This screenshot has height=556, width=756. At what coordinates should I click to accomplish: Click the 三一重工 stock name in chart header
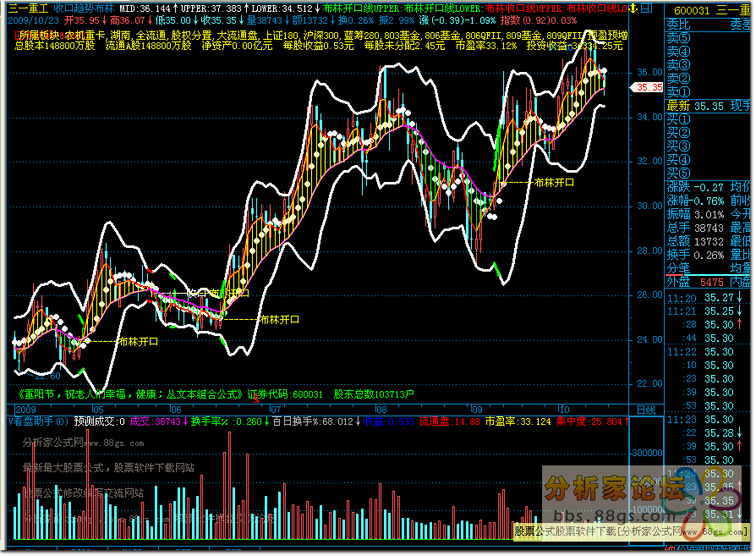[x=28, y=8]
